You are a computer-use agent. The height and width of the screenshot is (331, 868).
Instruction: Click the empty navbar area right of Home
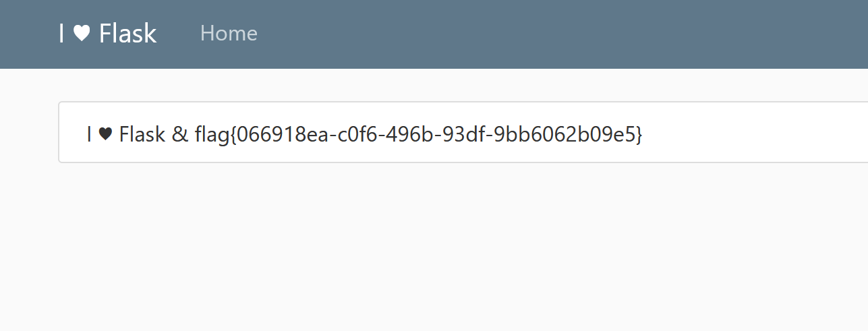[560, 34]
